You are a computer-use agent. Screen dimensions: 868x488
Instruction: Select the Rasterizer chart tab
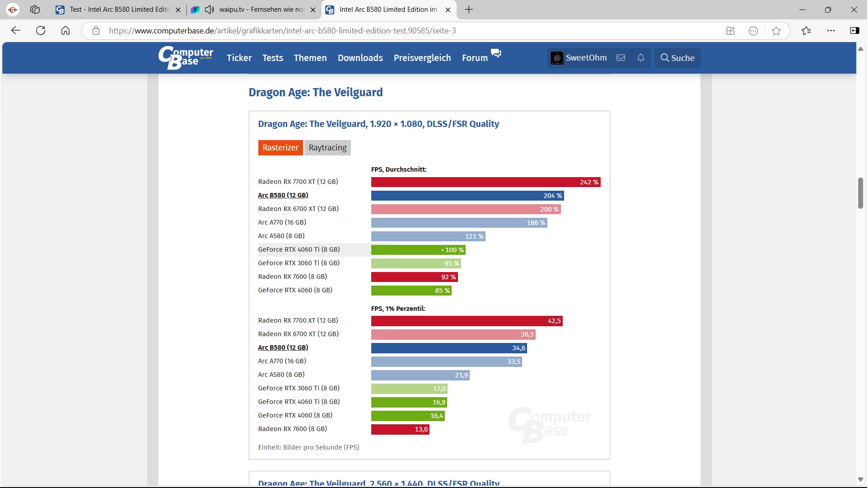(280, 148)
